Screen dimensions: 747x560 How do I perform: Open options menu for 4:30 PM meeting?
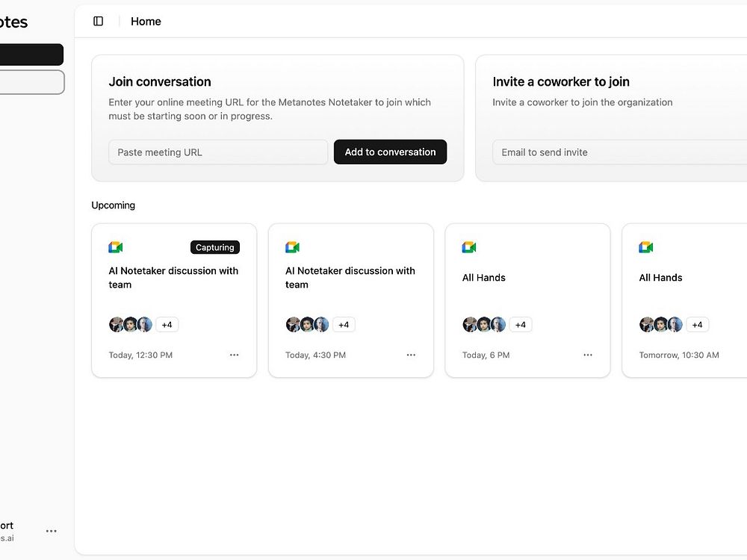click(411, 355)
